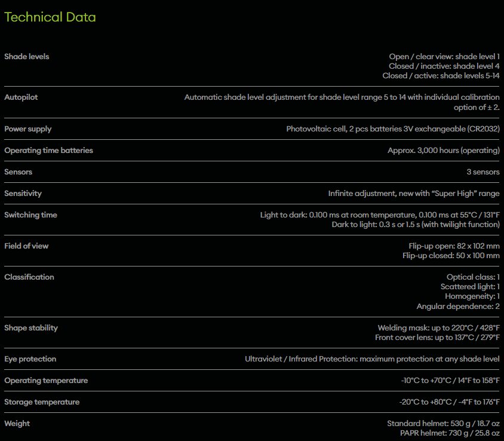The width and height of the screenshot is (504, 441).
Task: Select the Field of view label
Action: pyautogui.click(x=26, y=246)
